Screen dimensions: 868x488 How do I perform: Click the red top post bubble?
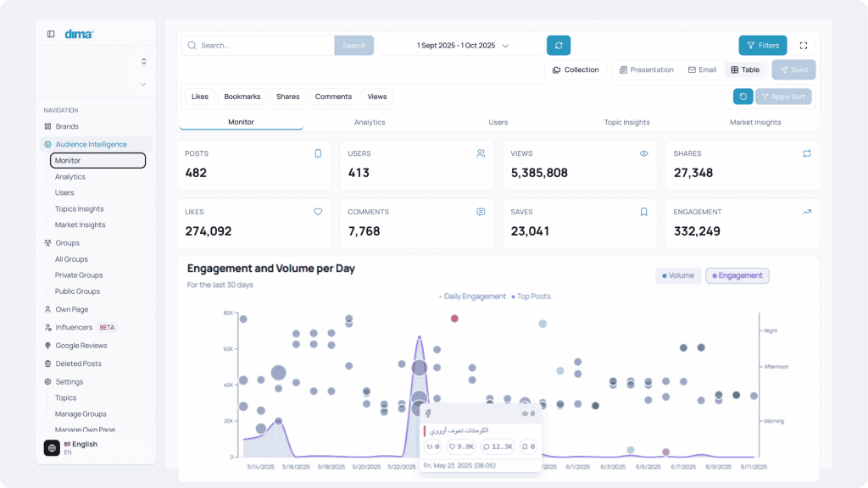point(454,319)
